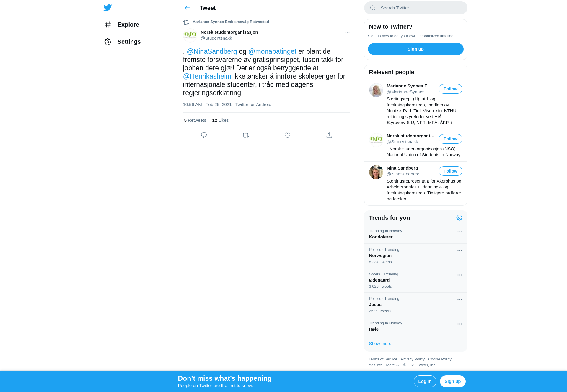Click the Log in button in bottom banner

[x=425, y=381]
